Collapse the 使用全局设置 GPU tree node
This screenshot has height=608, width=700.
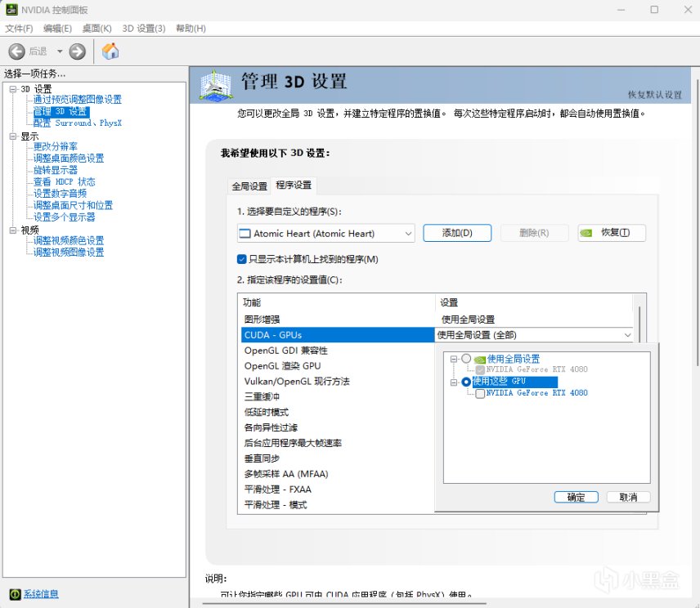point(454,359)
